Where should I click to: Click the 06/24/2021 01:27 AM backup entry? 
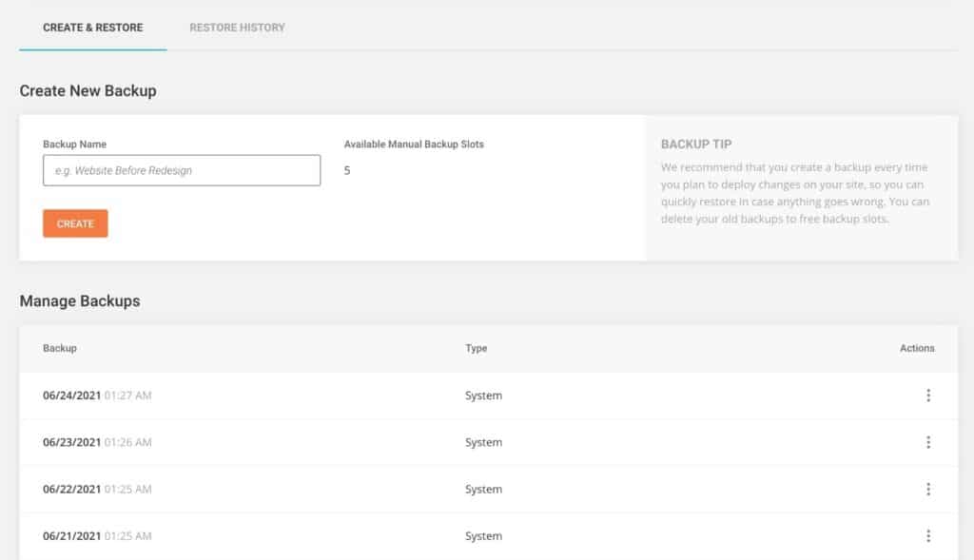(97, 396)
